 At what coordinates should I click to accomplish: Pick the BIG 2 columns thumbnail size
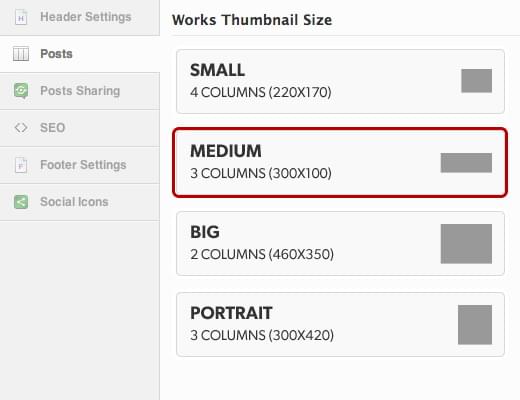[x=340, y=243]
